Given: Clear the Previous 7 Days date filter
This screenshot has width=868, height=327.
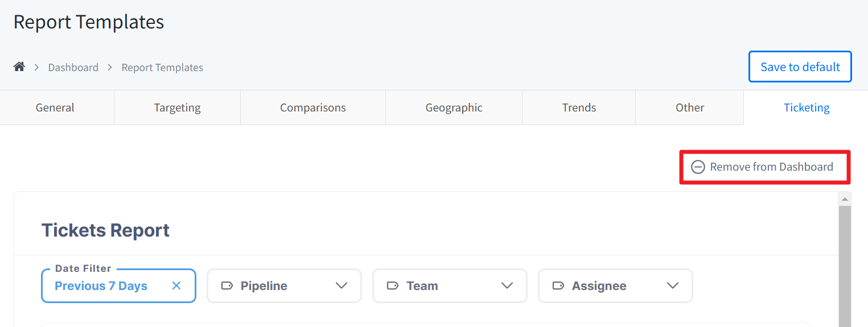Looking at the screenshot, I should pos(176,285).
